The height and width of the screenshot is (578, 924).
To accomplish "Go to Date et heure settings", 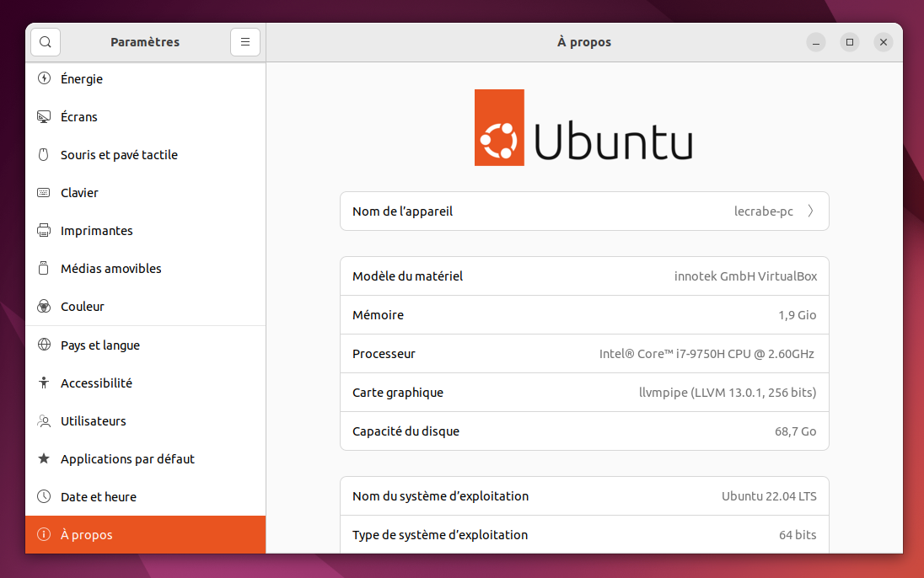I will click(146, 496).
